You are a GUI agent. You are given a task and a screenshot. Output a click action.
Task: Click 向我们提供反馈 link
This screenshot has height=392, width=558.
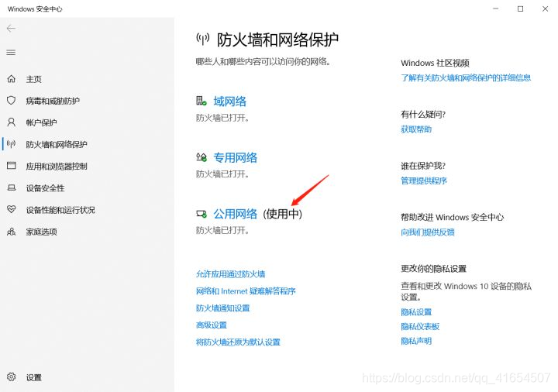click(x=428, y=232)
